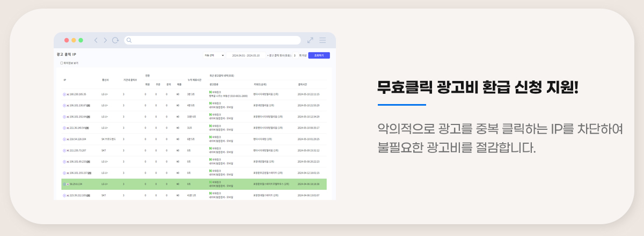The height and width of the screenshot is (236, 644).
Task: Click the fullscreen expand arrows icon
Action: [310, 40]
